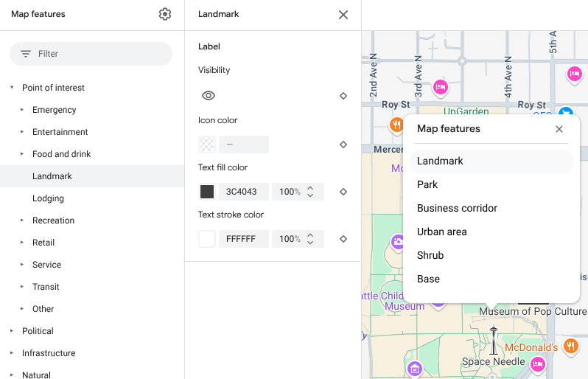Expand the Natural category
Viewport: 588px width, 379px height.
(x=12, y=375)
